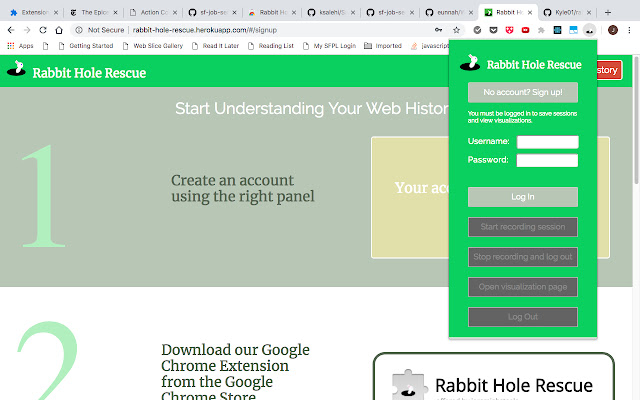The image size is (640, 400).
Task: Switch to The Epic tab
Action: pyautogui.click(x=93, y=13)
